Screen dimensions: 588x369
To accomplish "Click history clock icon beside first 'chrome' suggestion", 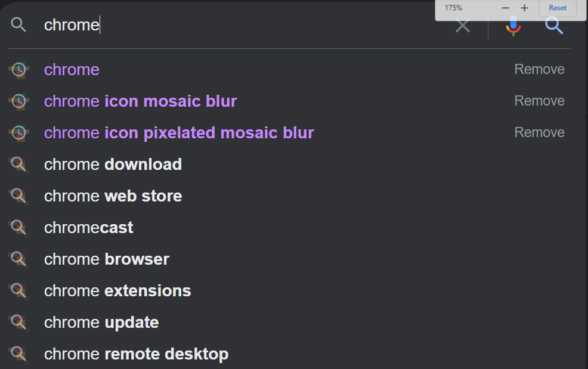I will [x=19, y=70].
